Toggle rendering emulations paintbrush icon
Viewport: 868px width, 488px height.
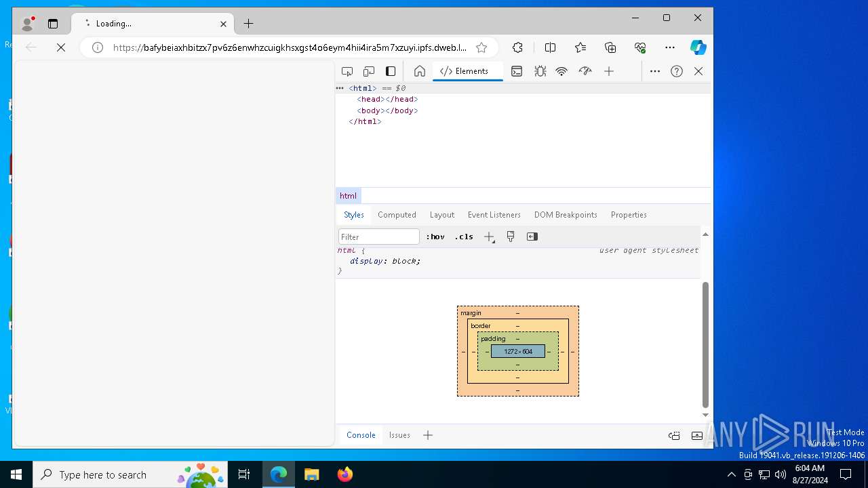tap(511, 237)
